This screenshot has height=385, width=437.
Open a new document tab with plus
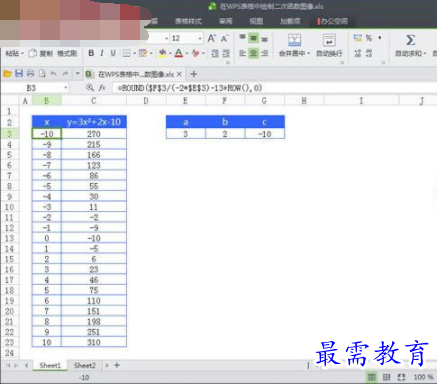click(x=194, y=74)
